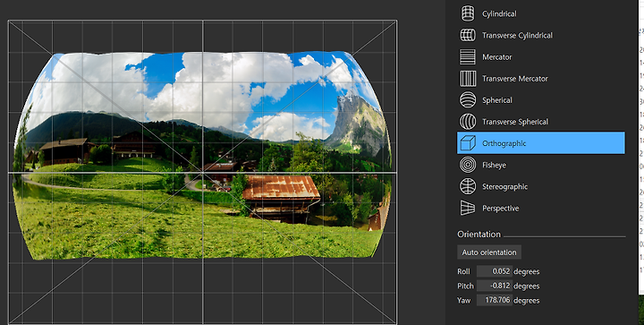644x325 pixels.
Task: Pick the Spherical projection icon
Action: (468, 100)
